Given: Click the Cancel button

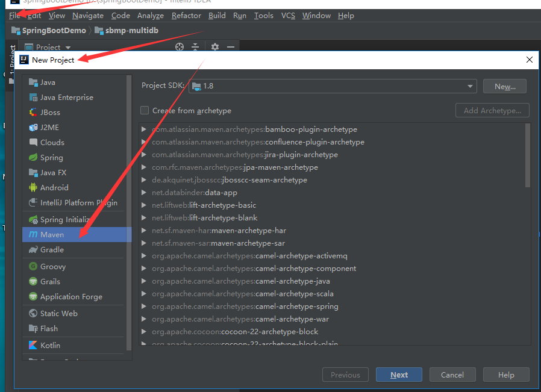Looking at the screenshot, I should point(452,375).
